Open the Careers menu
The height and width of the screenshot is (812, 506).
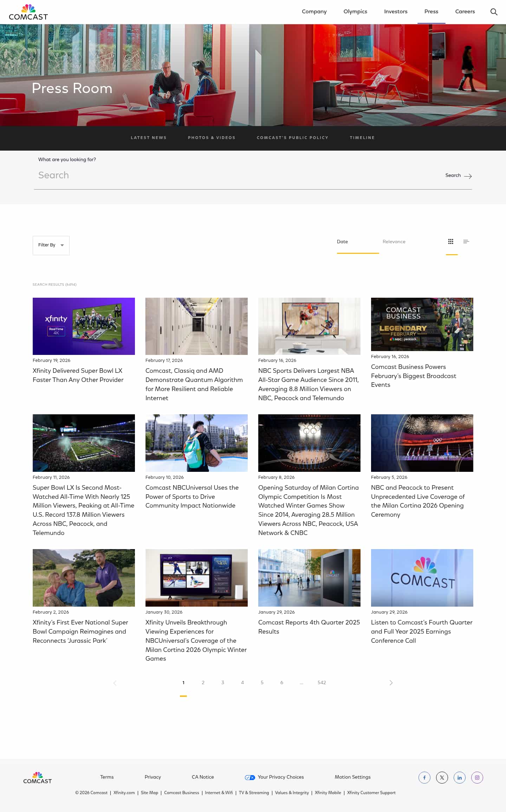point(465,12)
